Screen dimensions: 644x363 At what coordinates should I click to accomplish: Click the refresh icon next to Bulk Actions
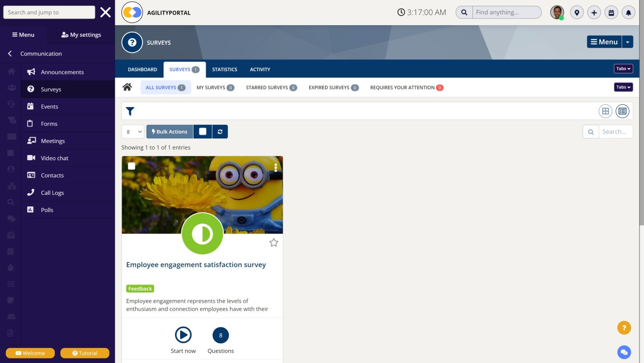[x=220, y=131]
